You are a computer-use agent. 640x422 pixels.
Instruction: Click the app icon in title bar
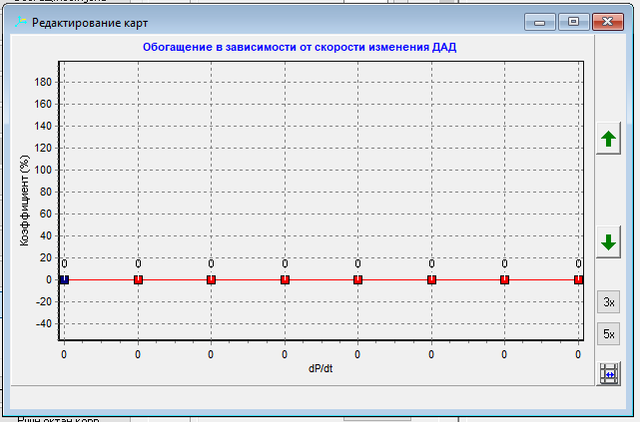[x=20, y=22]
